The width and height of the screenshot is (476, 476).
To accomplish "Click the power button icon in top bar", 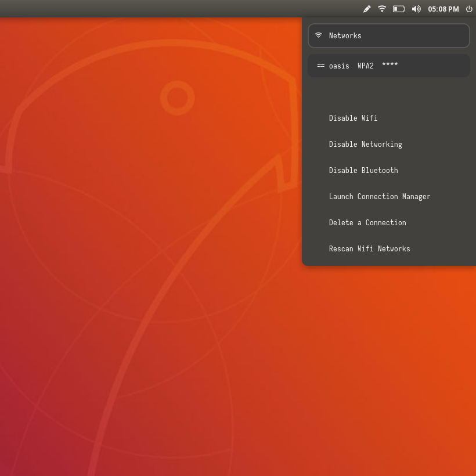I will tap(469, 9).
